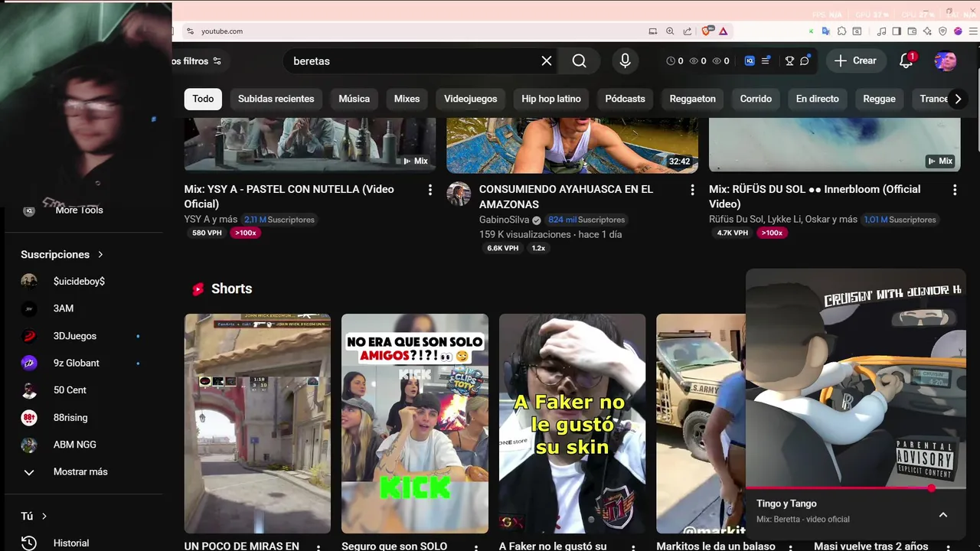Select the Música chip
980x551 pixels.
354,99
